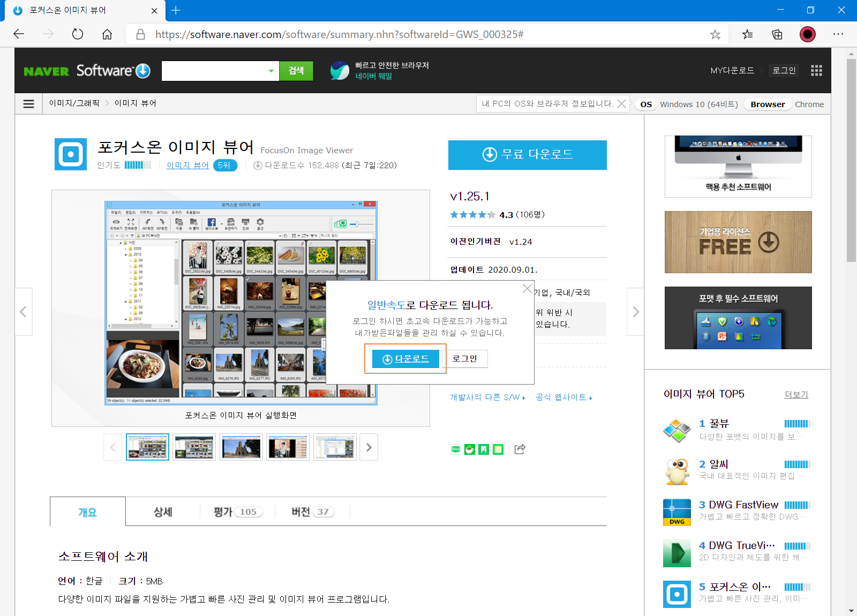Switch to the 평가 105 tab
Screen dimensions: 857x616
point(238,512)
